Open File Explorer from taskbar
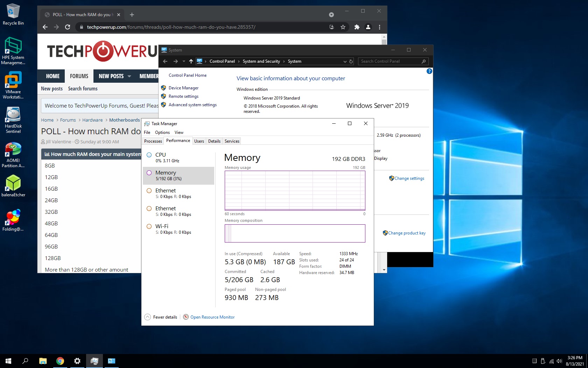 (43, 361)
